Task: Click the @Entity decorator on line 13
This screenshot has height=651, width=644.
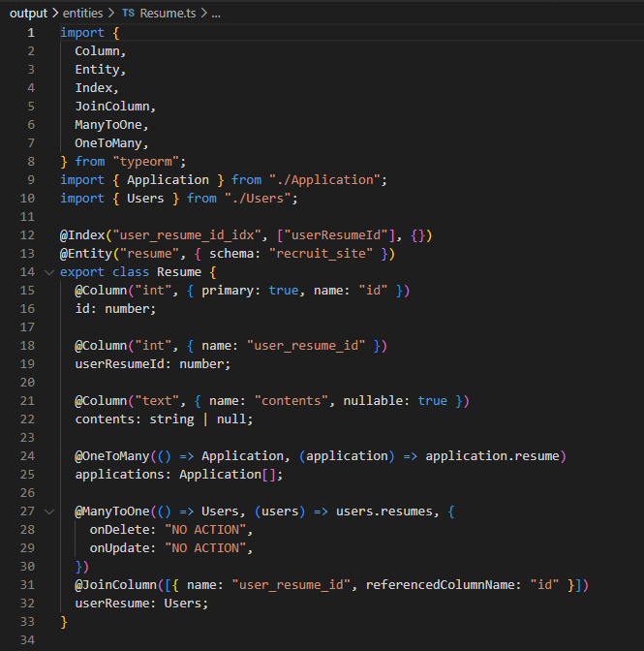Action: click(86, 254)
